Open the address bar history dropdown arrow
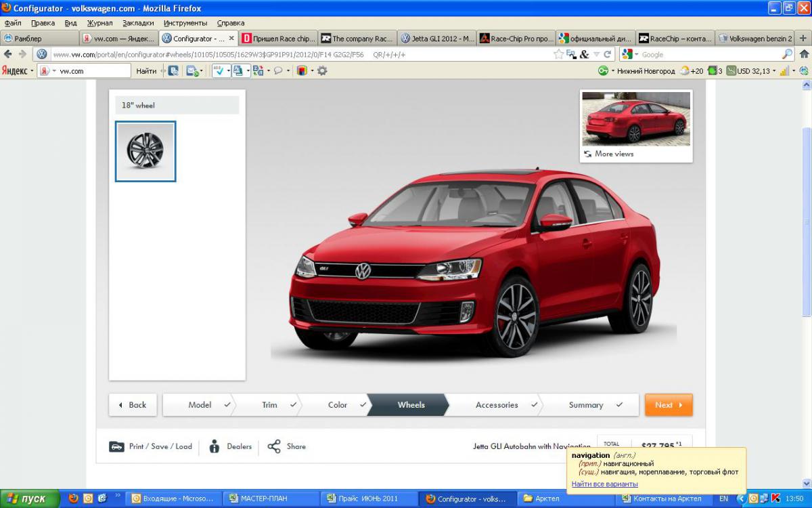Screen dimensions: 812x508 pos(595,54)
